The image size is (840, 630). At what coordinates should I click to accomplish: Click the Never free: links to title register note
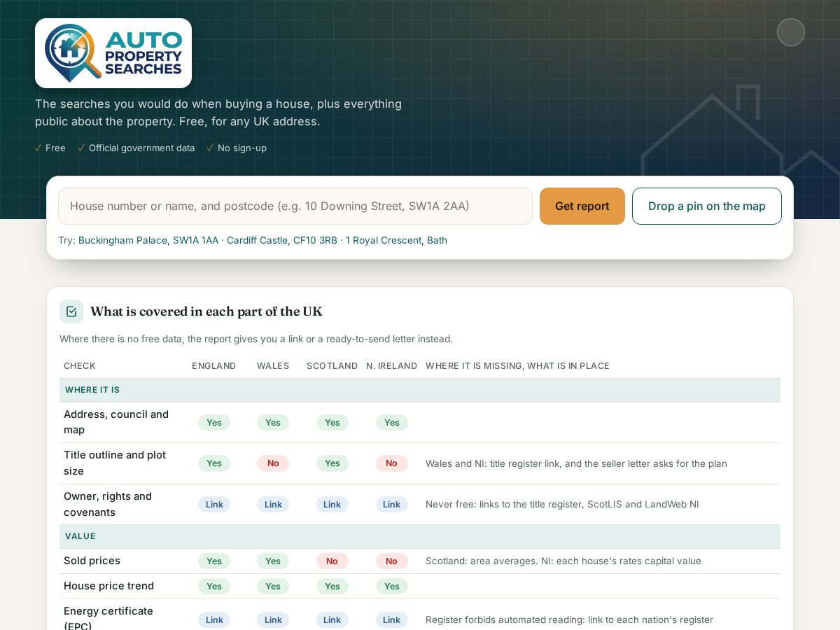[x=562, y=504]
